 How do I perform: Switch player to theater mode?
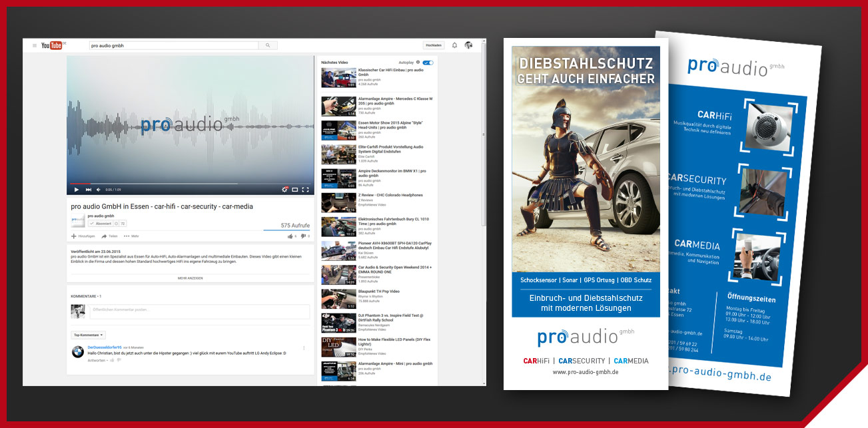(295, 190)
